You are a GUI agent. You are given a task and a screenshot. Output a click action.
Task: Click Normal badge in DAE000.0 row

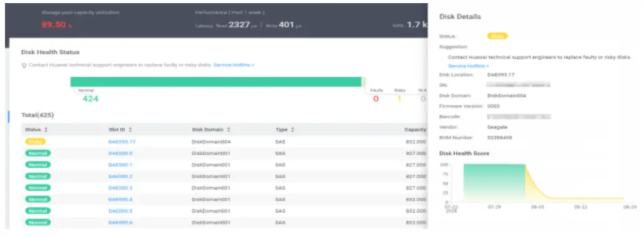click(x=38, y=153)
